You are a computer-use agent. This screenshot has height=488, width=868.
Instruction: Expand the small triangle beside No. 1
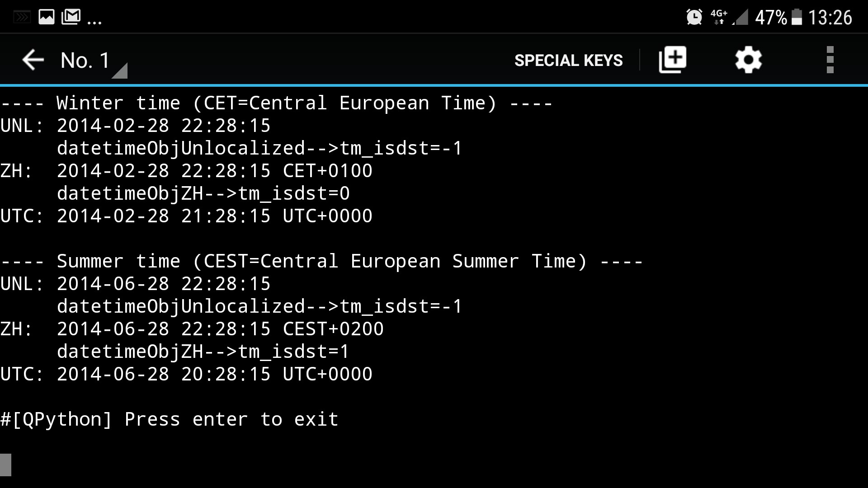(x=120, y=71)
